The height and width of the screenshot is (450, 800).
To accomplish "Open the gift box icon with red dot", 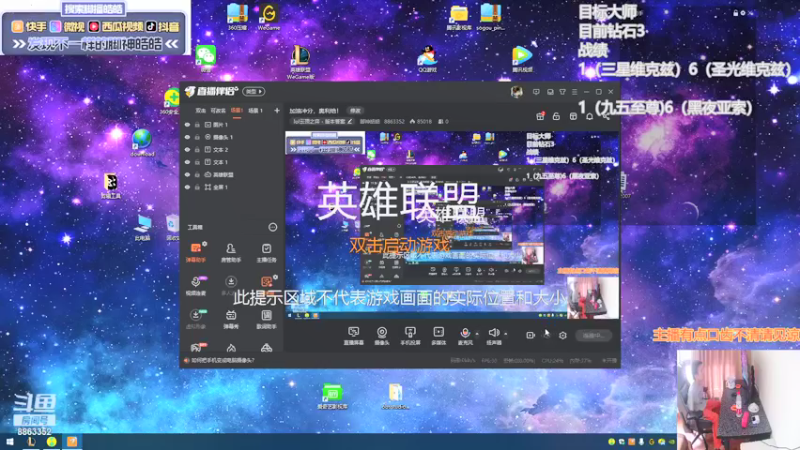I will (540, 116).
